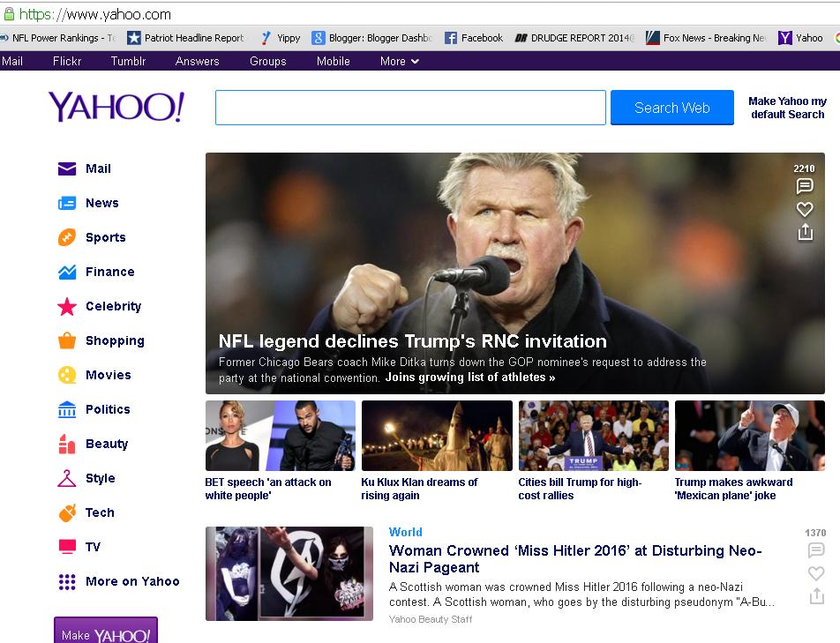This screenshot has height=643, width=840.
Task: Open Finance from the left sidebar icon
Action: click(68, 272)
